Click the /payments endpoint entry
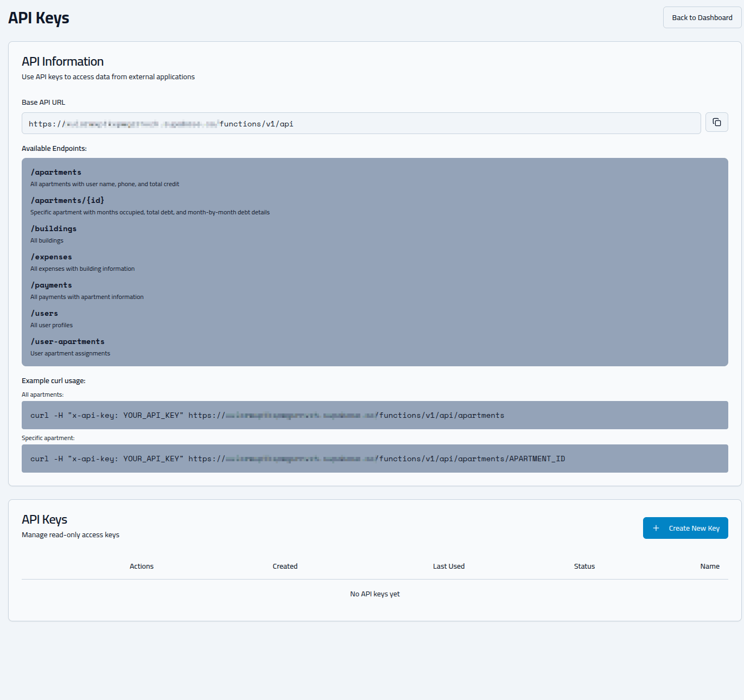This screenshot has width=744, height=700. click(x=52, y=285)
